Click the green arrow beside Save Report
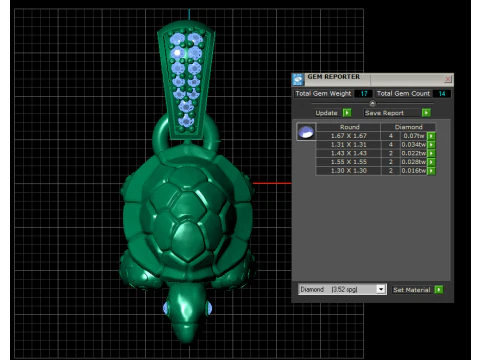480x360 pixels. [426, 113]
